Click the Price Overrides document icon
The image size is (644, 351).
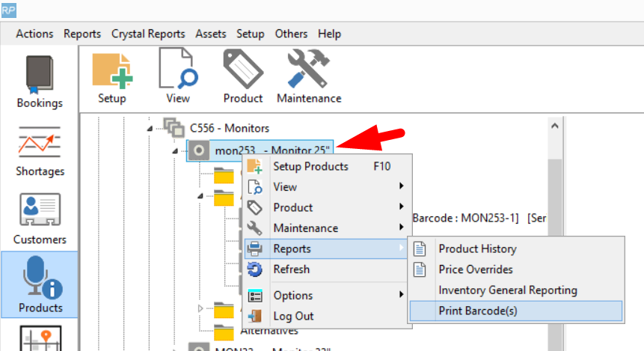tap(420, 269)
